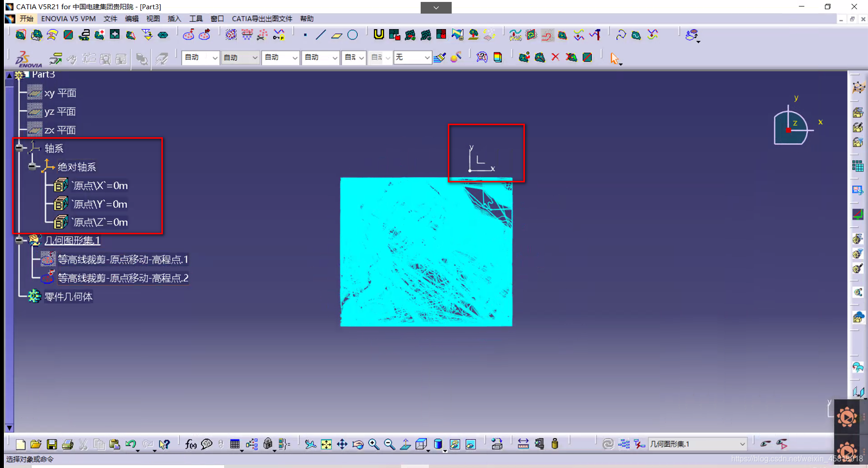Image resolution: width=868 pixels, height=468 pixels.
Task: Open the 文件 menu
Action: pyautogui.click(x=110, y=18)
